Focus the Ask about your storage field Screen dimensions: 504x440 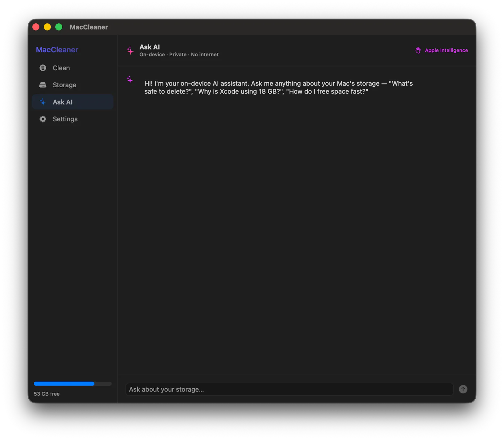pyautogui.click(x=289, y=389)
